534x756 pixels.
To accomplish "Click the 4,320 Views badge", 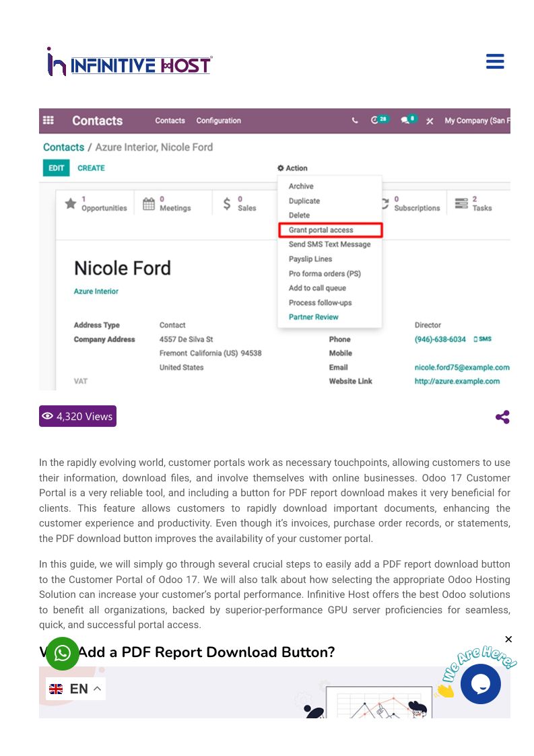I will [x=77, y=416].
